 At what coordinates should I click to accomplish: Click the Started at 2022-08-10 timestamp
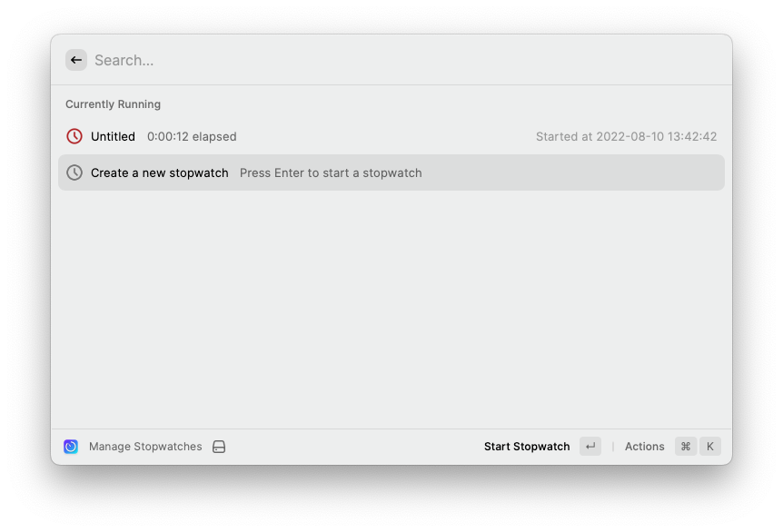click(626, 137)
